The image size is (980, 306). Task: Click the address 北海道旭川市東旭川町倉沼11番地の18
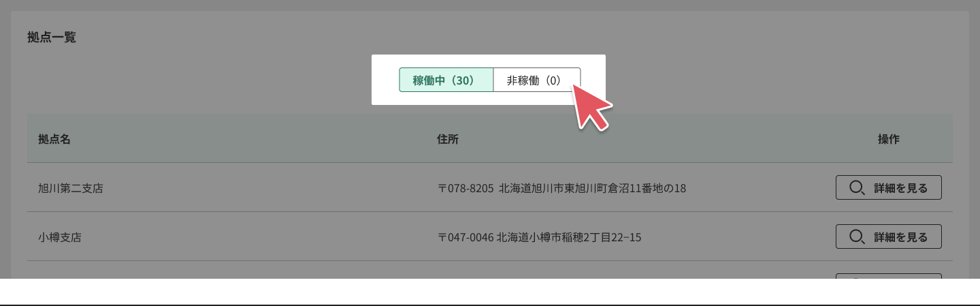coord(592,188)
